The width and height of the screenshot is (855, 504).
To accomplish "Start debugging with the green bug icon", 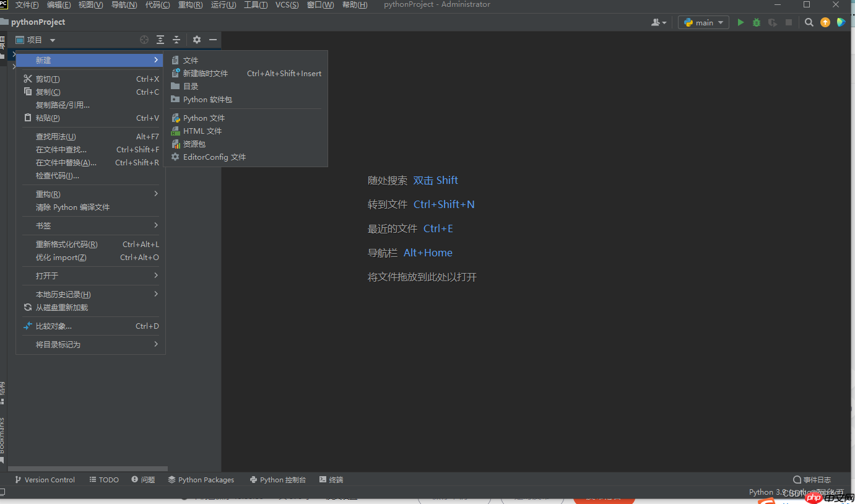I will pyautogui.click(x=757, y=22).
